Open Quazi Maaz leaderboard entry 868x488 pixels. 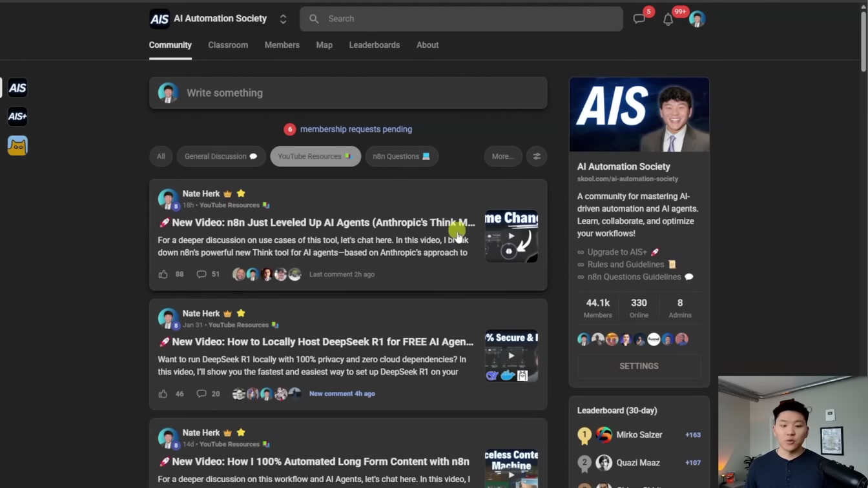639,463
